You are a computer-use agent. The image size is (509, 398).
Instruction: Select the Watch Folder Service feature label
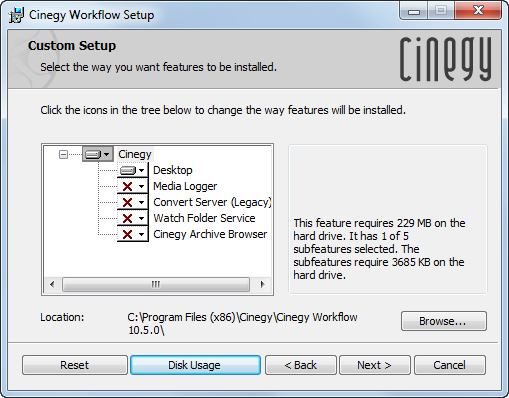point(204,218)
